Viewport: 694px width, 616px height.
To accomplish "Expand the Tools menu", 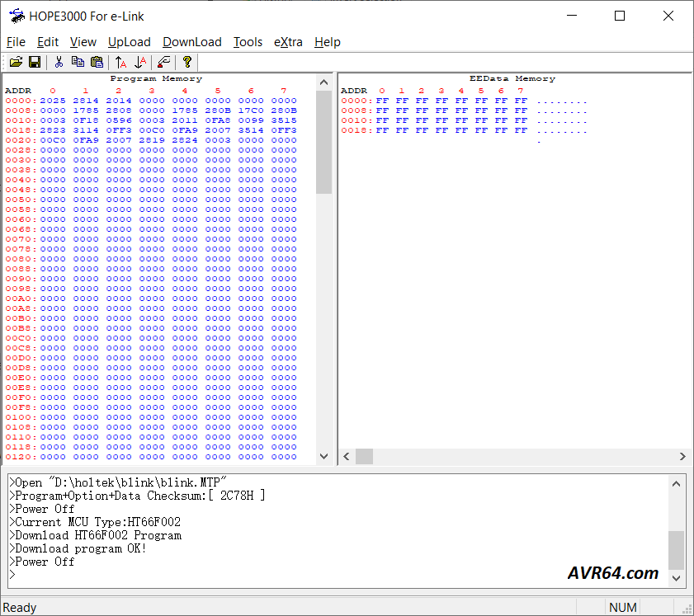I will tap(248, 42).
